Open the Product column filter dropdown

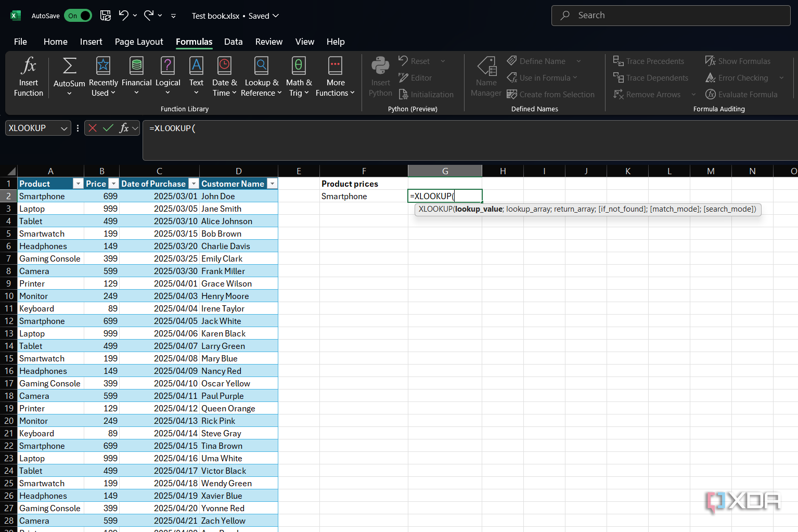coord(78,184)
